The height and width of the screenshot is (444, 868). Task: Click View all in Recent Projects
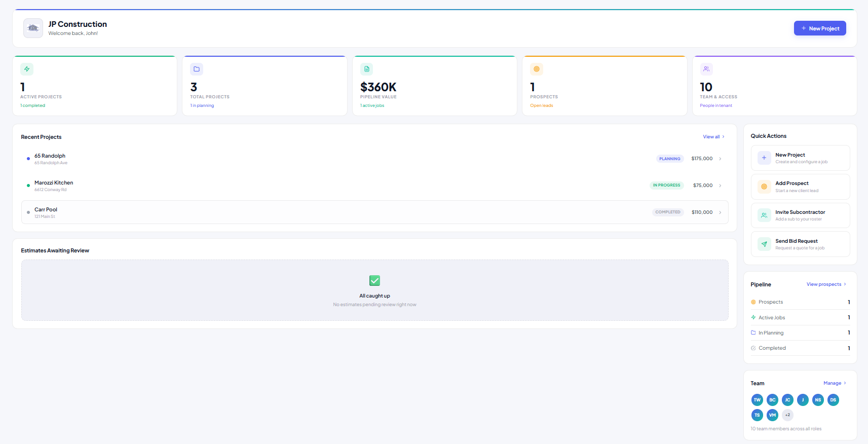[713, 137]
